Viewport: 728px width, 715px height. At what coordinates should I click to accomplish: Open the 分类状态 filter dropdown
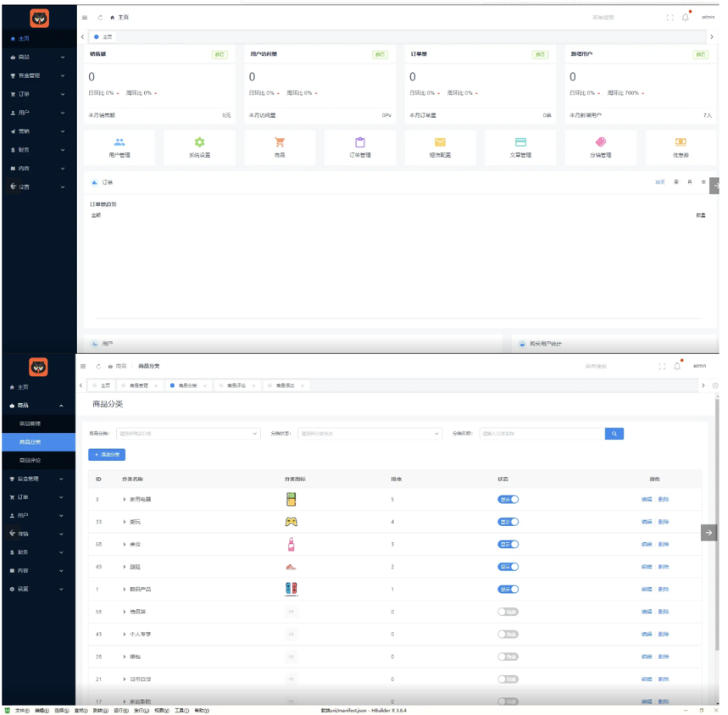(x=370, y=434)
